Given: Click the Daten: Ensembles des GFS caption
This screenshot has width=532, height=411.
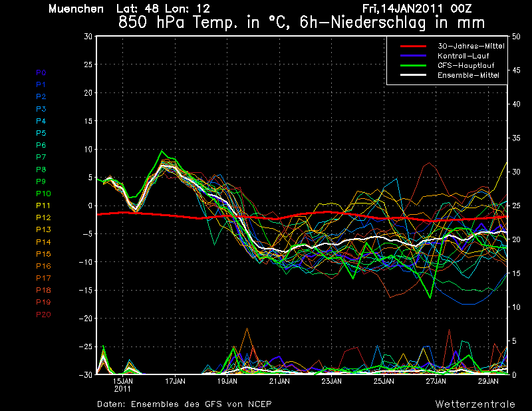Looking at the screenshot, I should click(x=184, y=404).
